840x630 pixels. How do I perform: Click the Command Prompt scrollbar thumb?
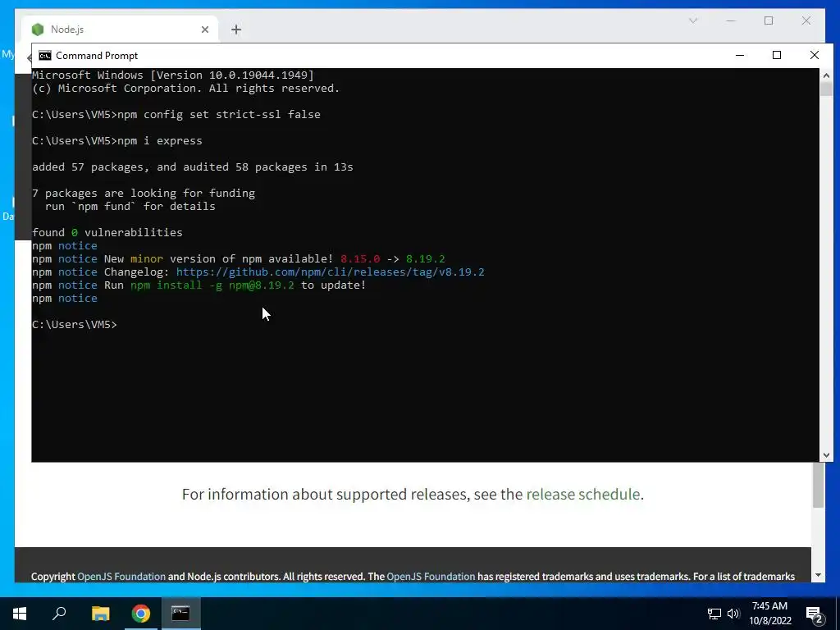click(x=826, y=89)
